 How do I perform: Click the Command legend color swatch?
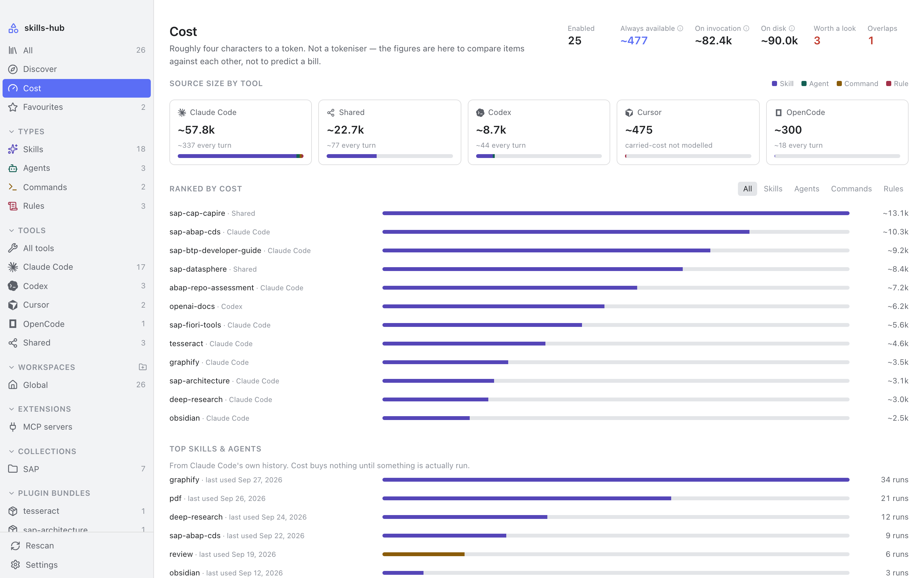tap(839, 84)
